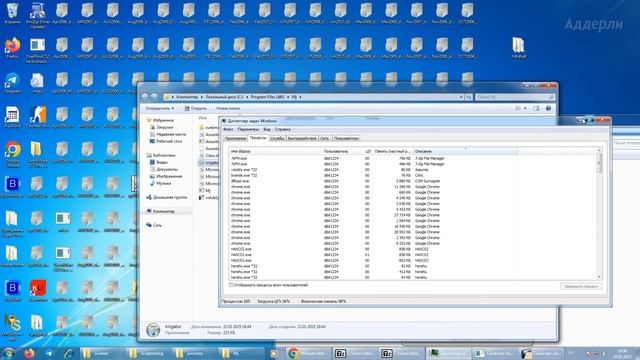Open the Параметры menu in Task Manager
This screenshot has height=360, width=640.
pos(248,129)
